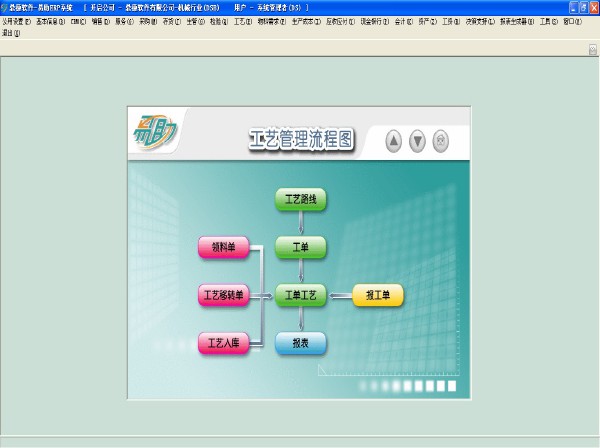Open the CRM menu
The image size is (600, 448).
point(77,20)
